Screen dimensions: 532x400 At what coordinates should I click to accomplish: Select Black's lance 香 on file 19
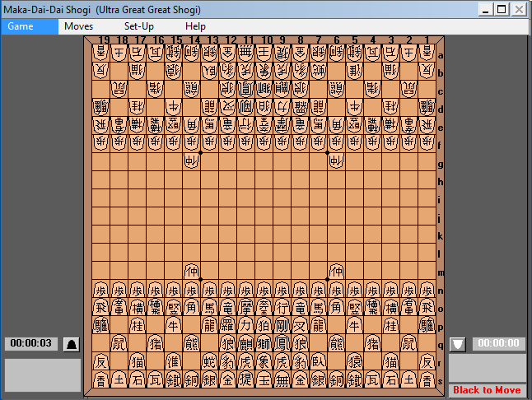pyautogui.click(x=100, y=379)
